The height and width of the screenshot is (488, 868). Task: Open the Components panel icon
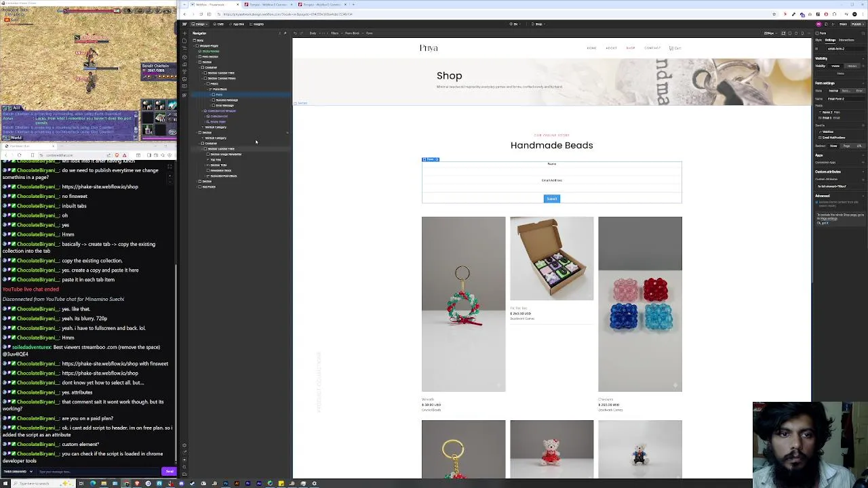(x=184, y=57)
